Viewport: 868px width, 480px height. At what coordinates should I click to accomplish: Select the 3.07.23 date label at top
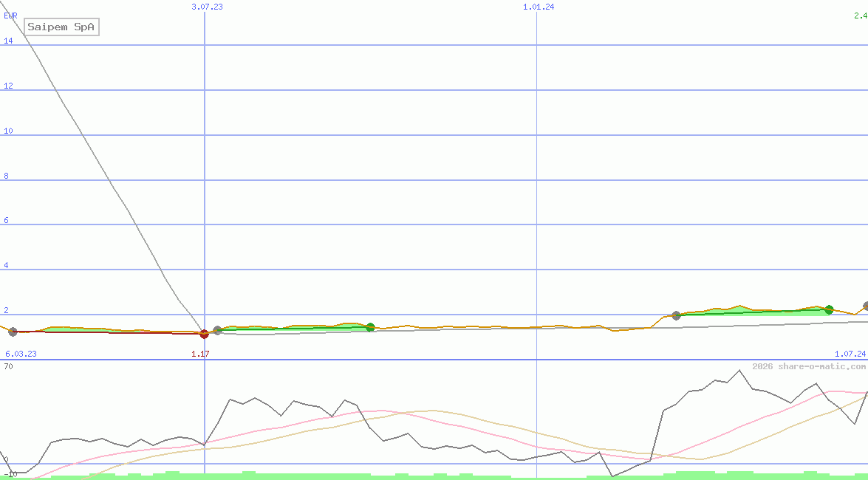207,7
